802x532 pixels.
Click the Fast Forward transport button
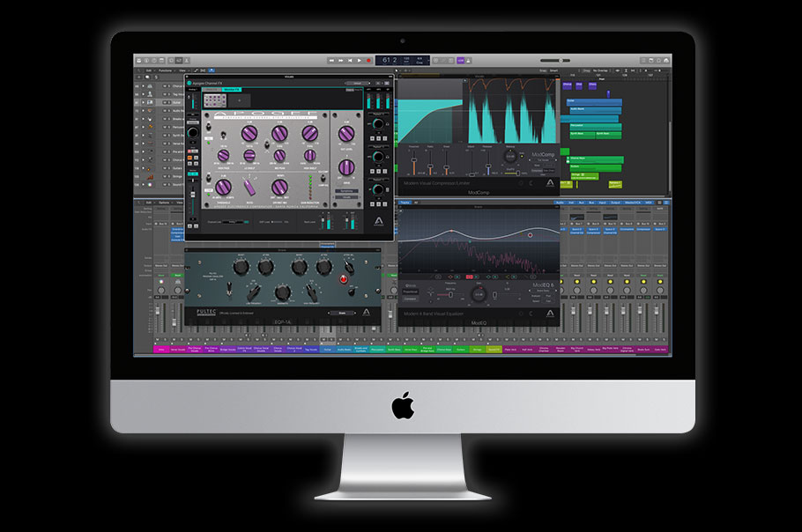(x=341, y=60)
